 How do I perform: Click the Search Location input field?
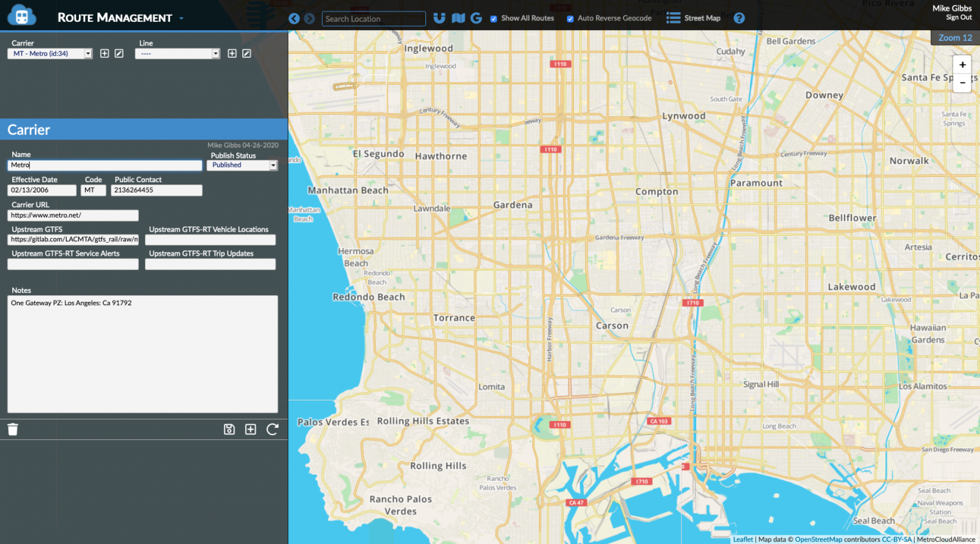click(374, 19)
